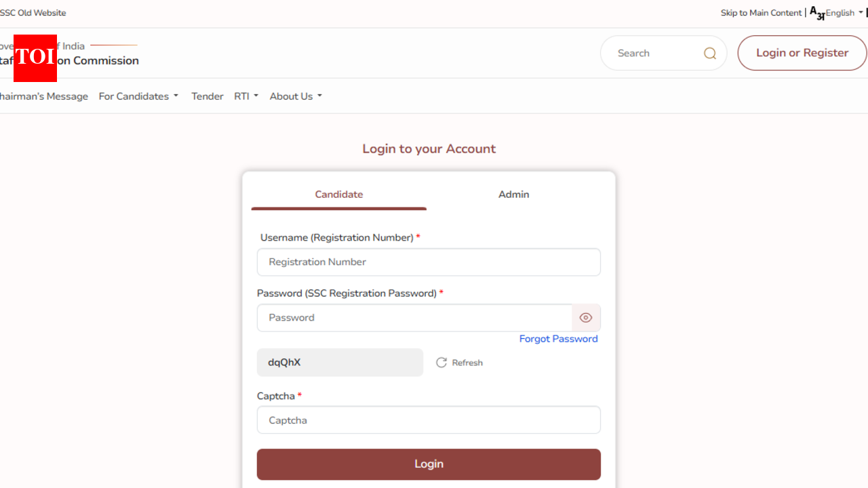The image size is (868, 488).
Task: Select the Candidate login tab
Action: click(338, 195)
